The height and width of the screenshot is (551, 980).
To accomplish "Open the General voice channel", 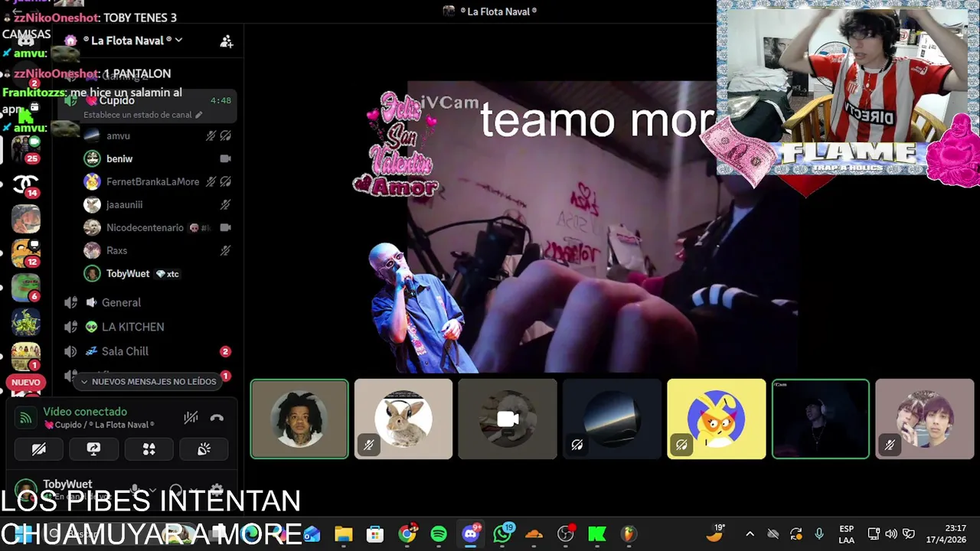I will [147, 302].
